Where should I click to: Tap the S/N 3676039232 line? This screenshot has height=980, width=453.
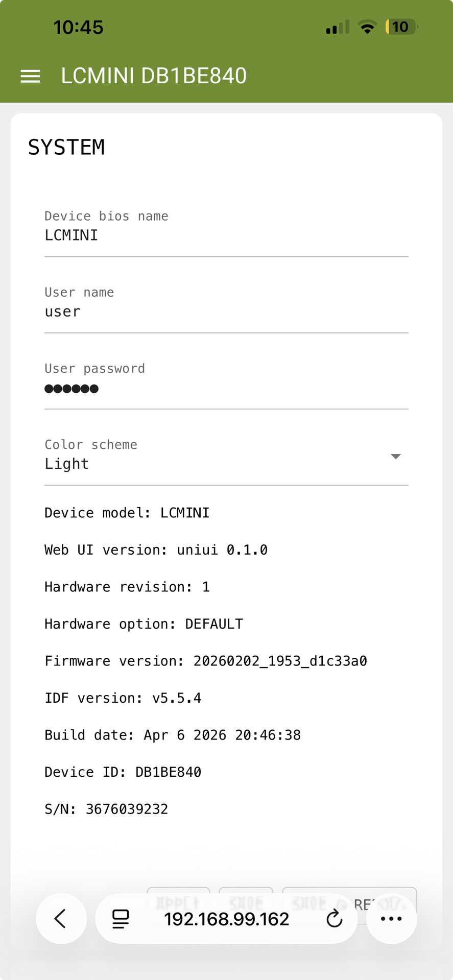[106, 809]
